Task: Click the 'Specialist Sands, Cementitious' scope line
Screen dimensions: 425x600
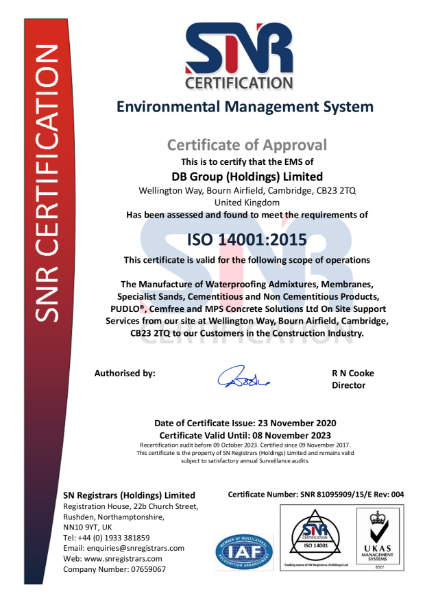Action: [248, 297]
